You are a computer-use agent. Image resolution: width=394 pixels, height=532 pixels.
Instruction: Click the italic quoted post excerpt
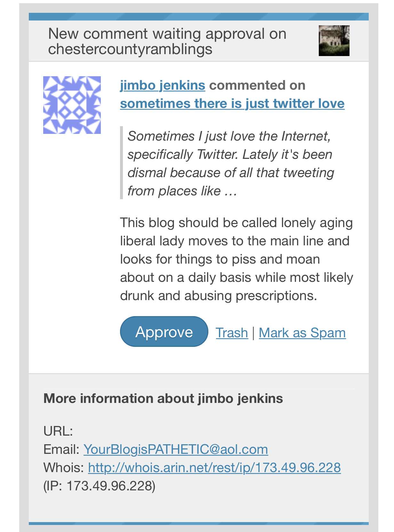coord(230,163)
